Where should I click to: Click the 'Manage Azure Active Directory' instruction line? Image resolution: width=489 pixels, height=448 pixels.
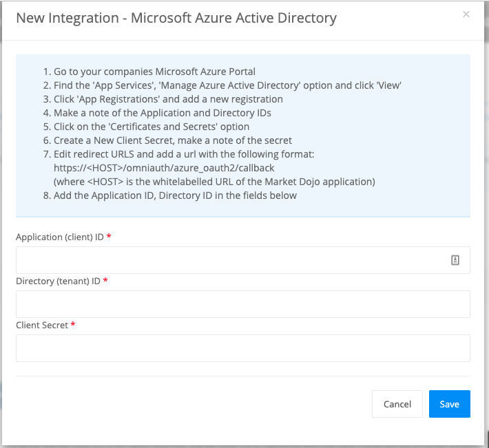(x=227, y=85)
